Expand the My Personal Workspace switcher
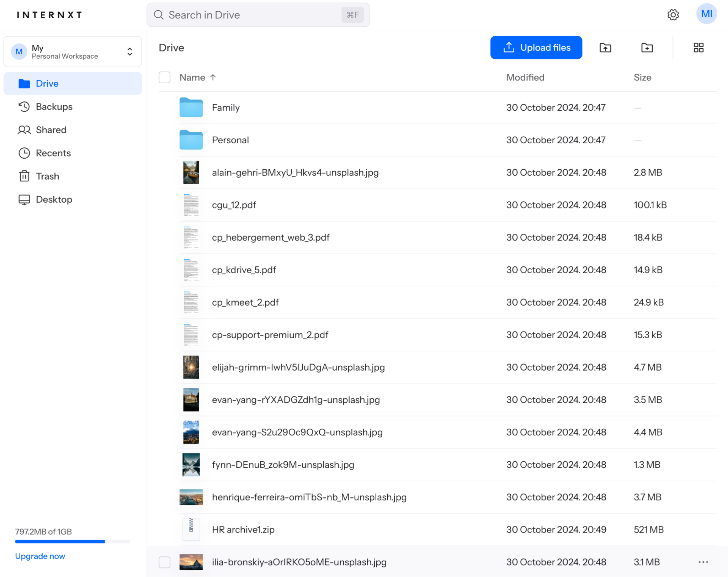This screenshot has height=577, width=728. [x=73, y=52]
